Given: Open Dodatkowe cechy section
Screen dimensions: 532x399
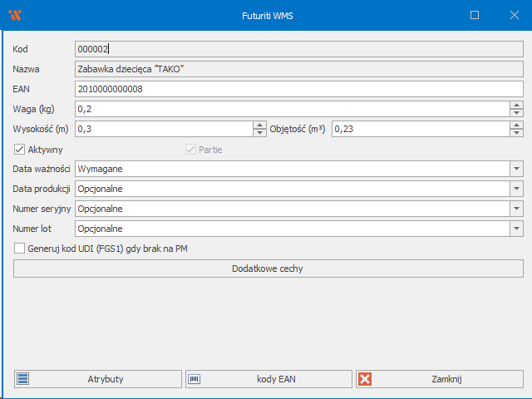Looking at the screenshot, I should (x=268, y=268).
